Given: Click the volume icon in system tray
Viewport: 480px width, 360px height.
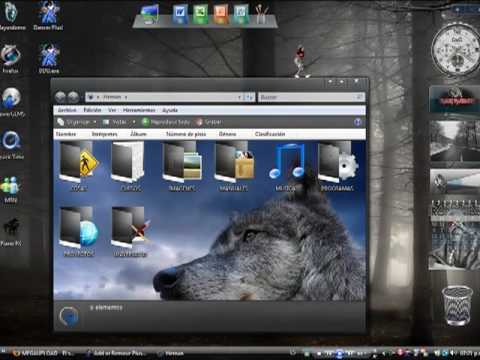Looking at the screenshot, I should click(452, 353).
